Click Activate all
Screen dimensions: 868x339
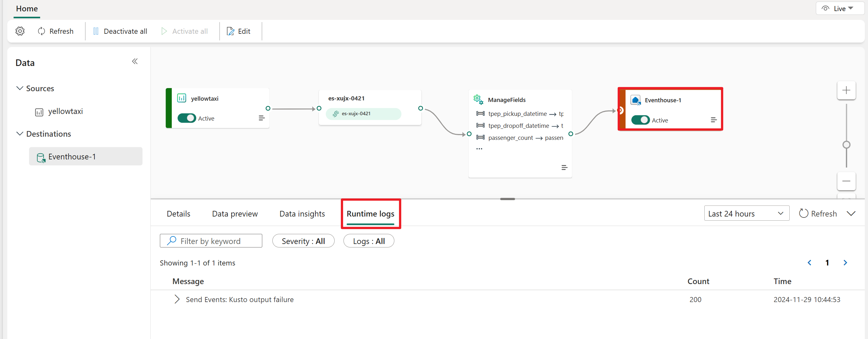[x=184, y=31]
